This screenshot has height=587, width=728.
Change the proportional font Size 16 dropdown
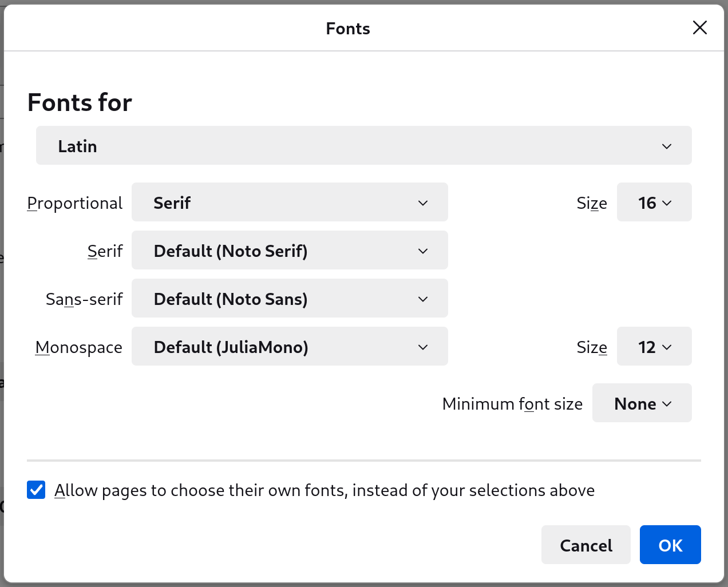click(x=654, y=202)
